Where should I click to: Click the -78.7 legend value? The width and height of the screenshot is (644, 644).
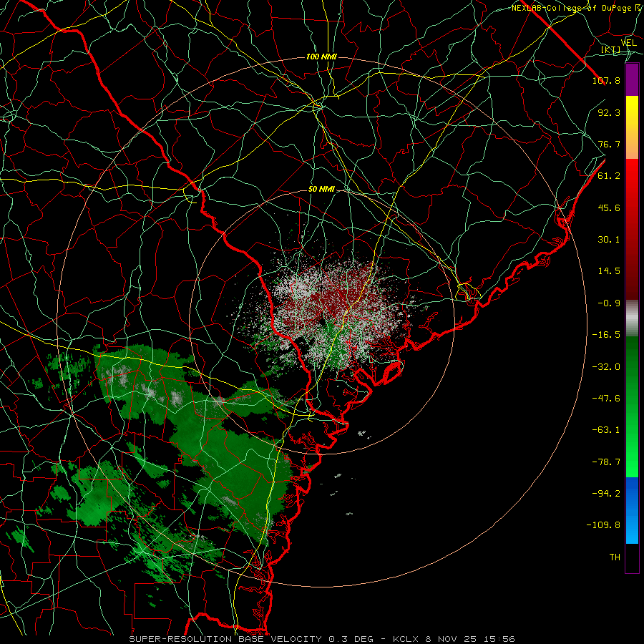click(x=606, y=462)
